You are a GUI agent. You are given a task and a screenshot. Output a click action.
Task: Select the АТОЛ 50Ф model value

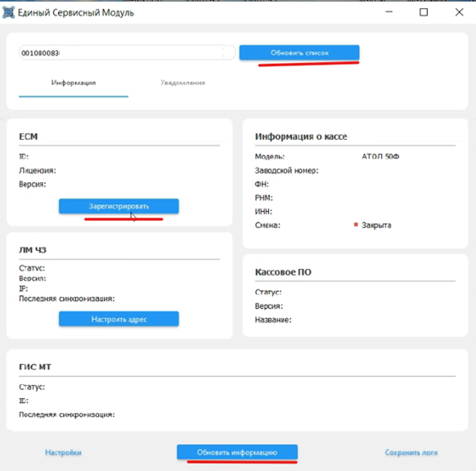(380, 157)
